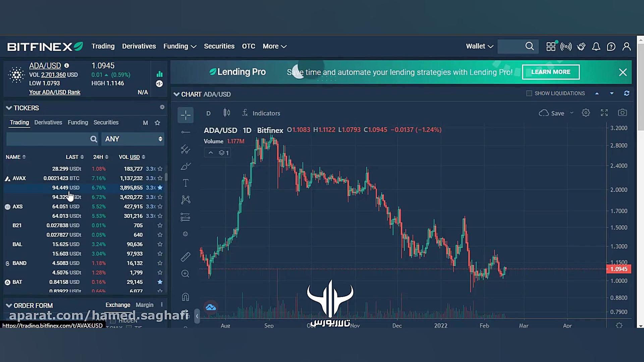The height and width of the screenshot is (362, 644).
Task: Collapse the chart legend indicators arrow
Action: click(x=211, y=153)
